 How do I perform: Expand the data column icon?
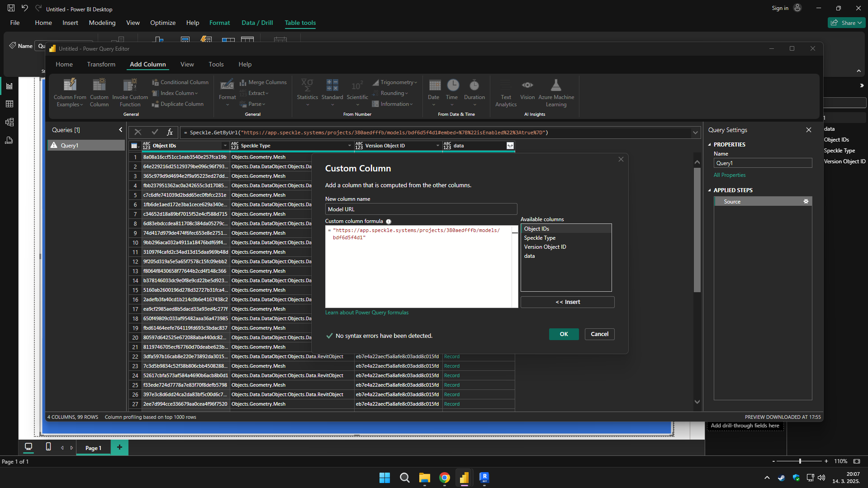[510, 146]
